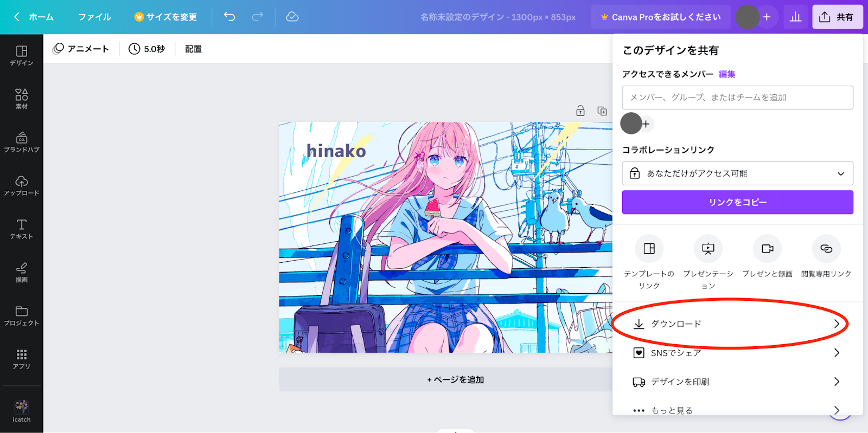
Task: Go back with the ホーム arrow
Action: [34, 17]
